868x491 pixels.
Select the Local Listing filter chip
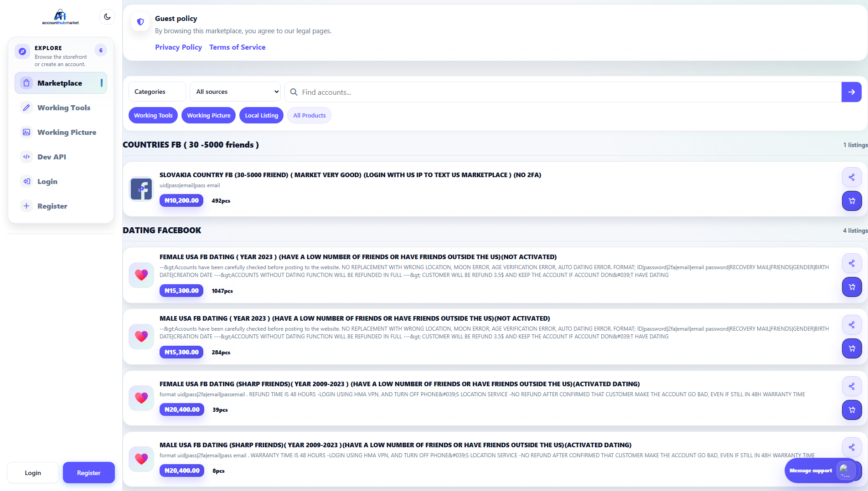pyautogui.click(x=261, y=115)
